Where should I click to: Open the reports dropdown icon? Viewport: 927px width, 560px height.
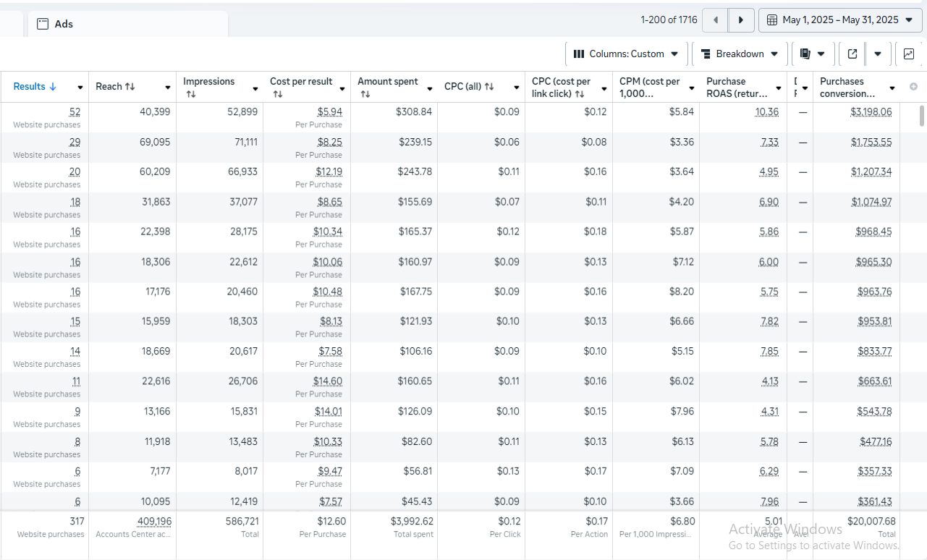(813, 54)
